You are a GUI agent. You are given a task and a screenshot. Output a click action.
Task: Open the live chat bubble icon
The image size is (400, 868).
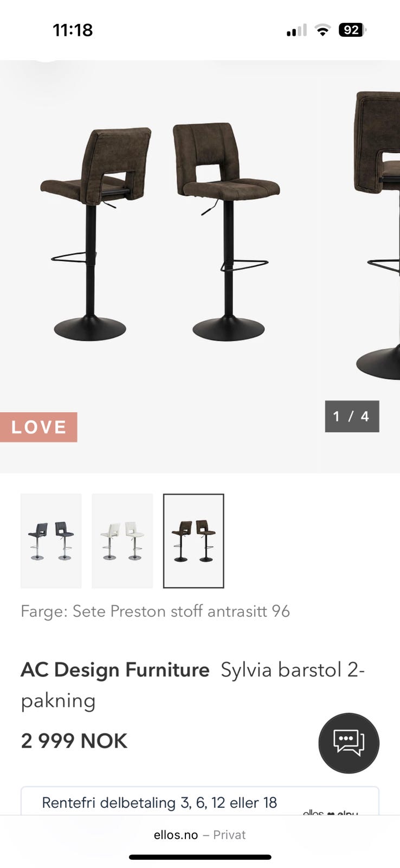[x=349, y=743]
